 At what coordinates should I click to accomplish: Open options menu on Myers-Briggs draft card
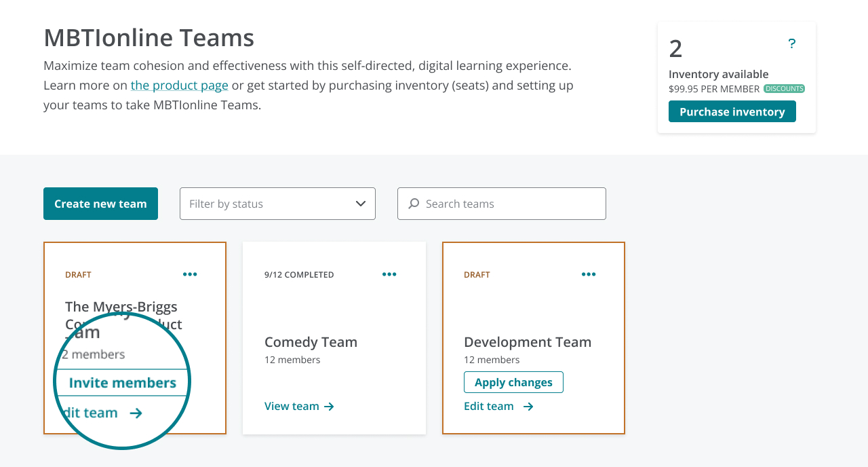tap(190, 274)
